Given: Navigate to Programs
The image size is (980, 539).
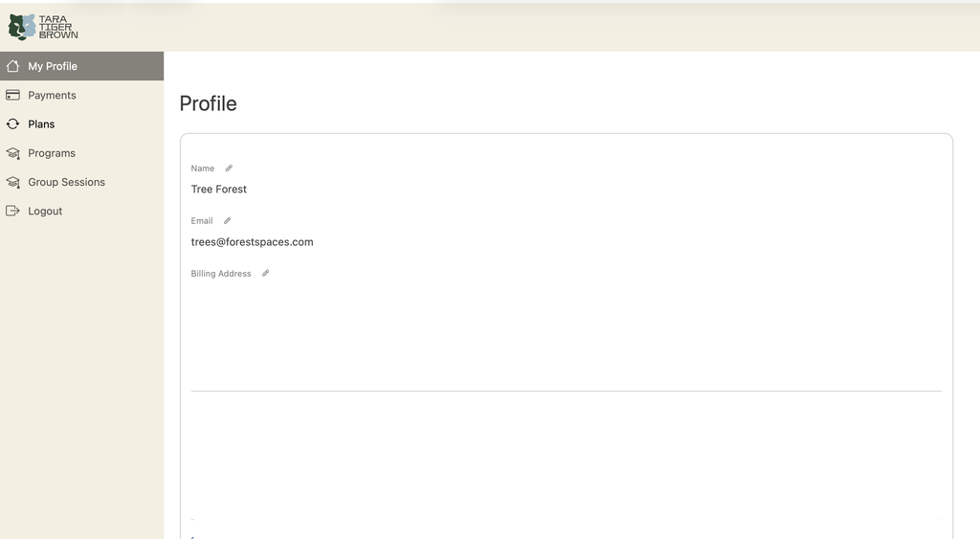Looking at the screenshot, I should (82, 153).
